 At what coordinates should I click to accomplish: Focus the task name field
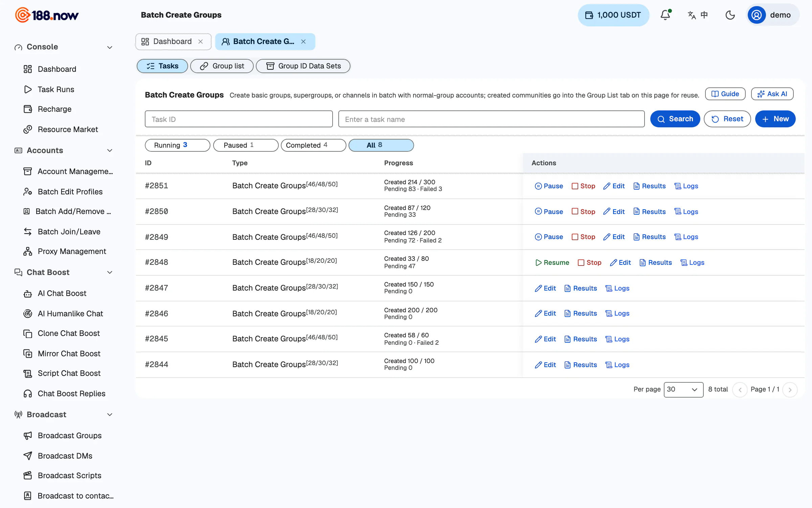coord(491,119)
